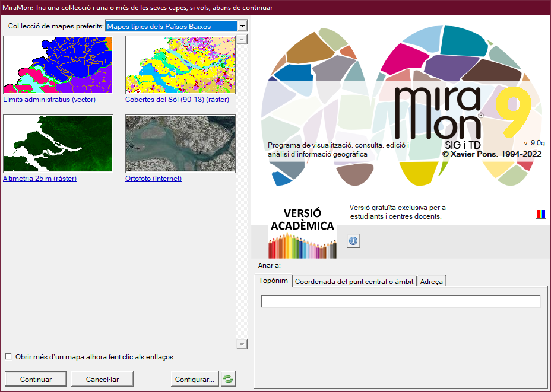Image resolution: width=551 pixels, height=392 pixels.
Task: Switch to Coordenada del punt central o àmbit tab
Action: coord(354,282)
